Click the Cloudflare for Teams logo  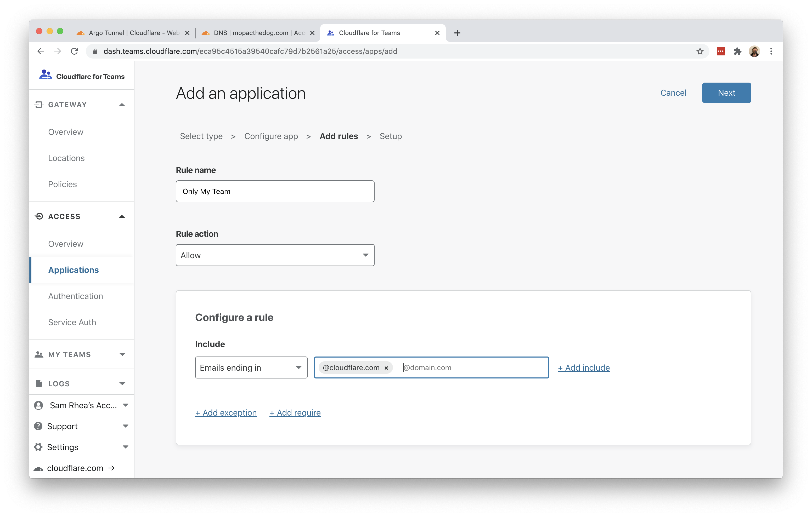pyautogui.click(x=45, y=74)
